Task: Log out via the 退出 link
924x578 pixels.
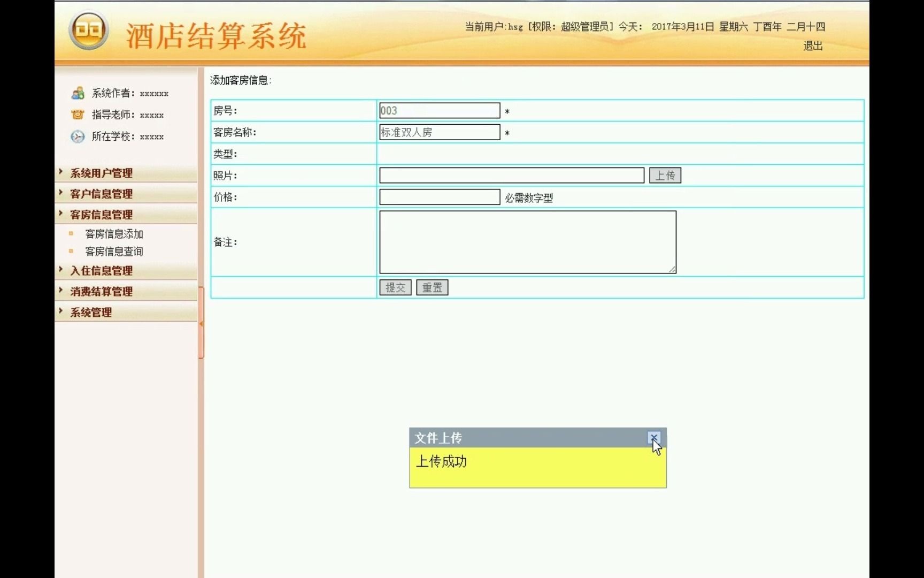Action: click(x=813, y=47)
